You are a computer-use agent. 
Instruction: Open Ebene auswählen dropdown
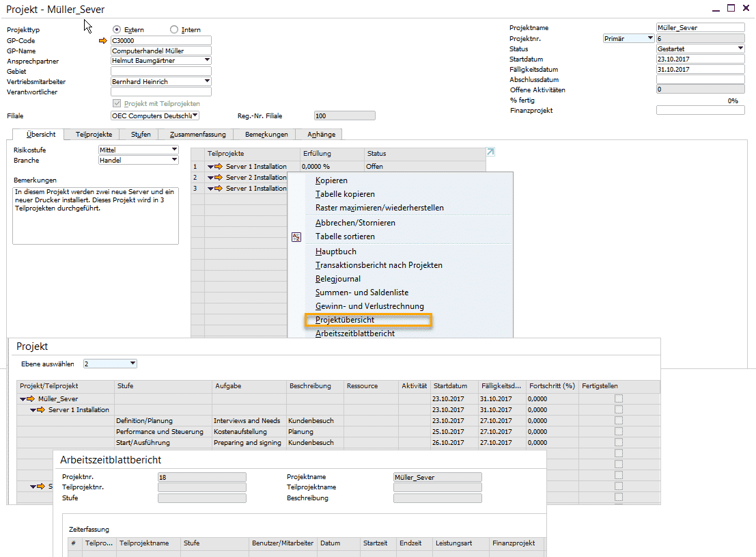coord(132,364)
